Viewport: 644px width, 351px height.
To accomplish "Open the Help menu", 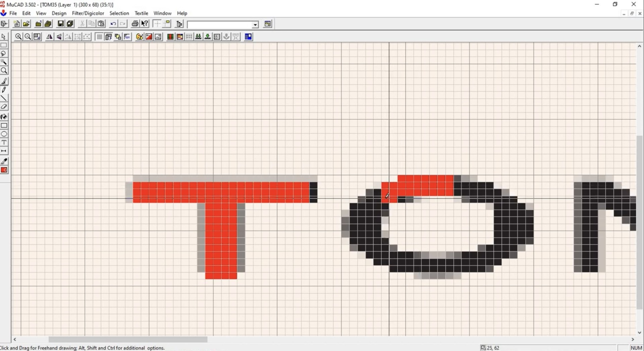I will 182,13.
